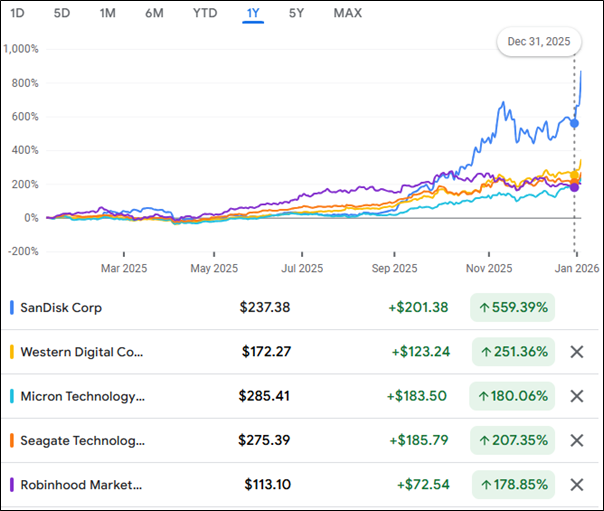Remove Seagate Technology from comparison
604x511 pixels.
[576, 440]
